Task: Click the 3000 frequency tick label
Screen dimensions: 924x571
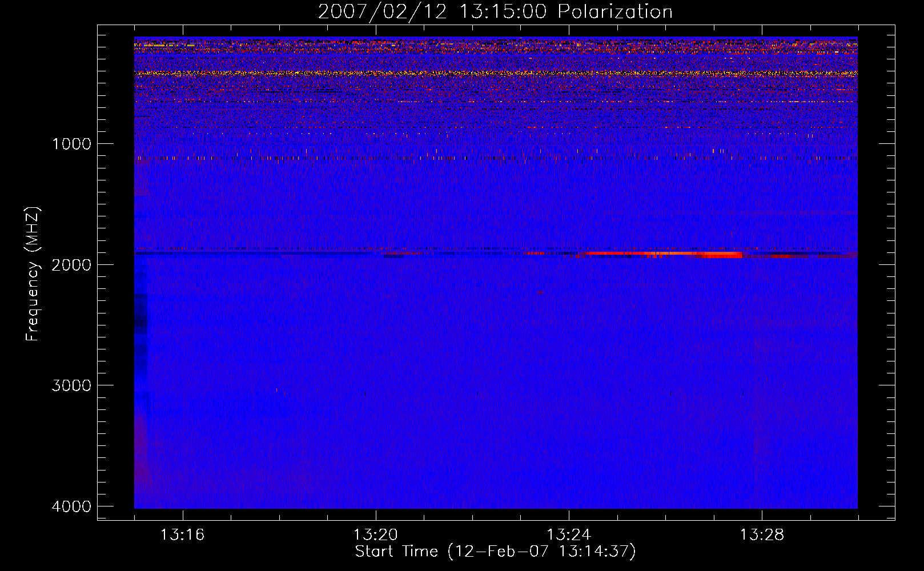Action: 71,385
